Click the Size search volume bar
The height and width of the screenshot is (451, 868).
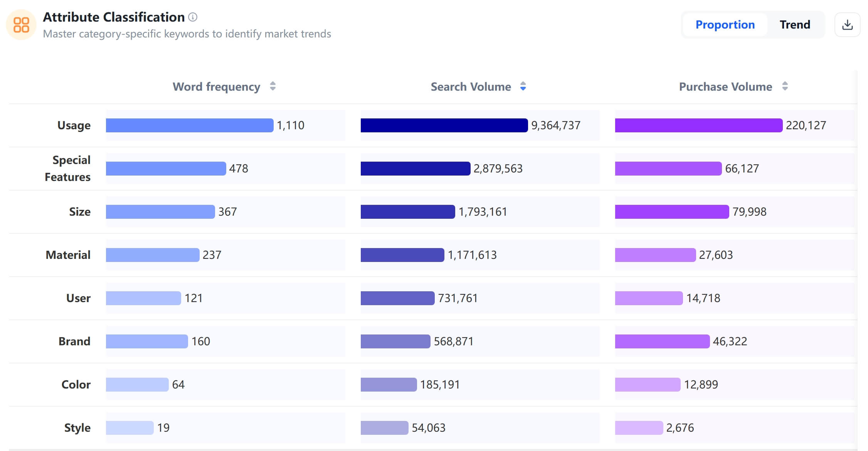(407, 212)
